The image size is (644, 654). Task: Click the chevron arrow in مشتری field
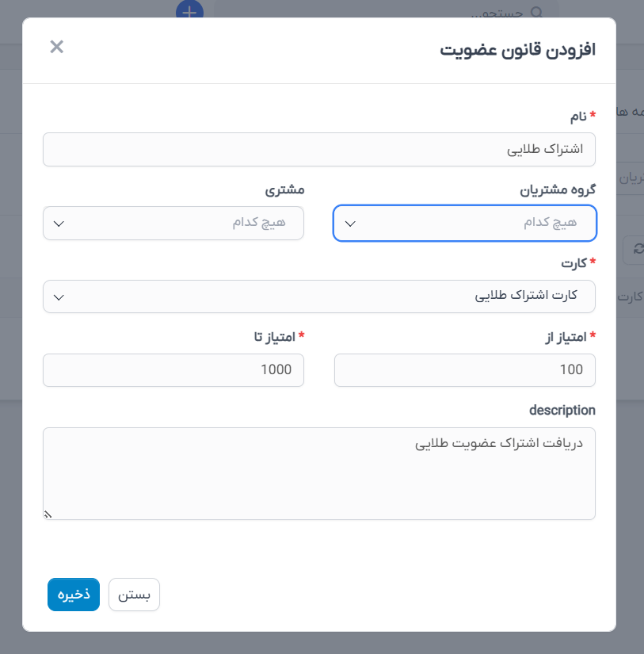(x=59, y=224)
